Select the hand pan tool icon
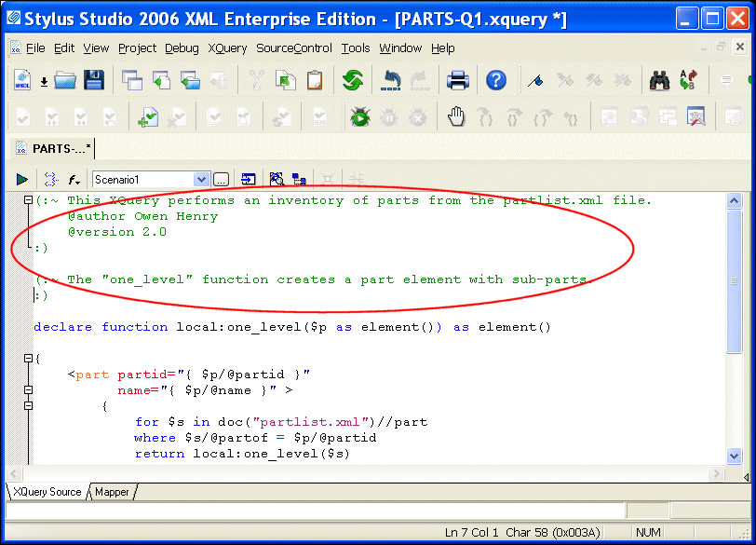 [x=456, y=117]
